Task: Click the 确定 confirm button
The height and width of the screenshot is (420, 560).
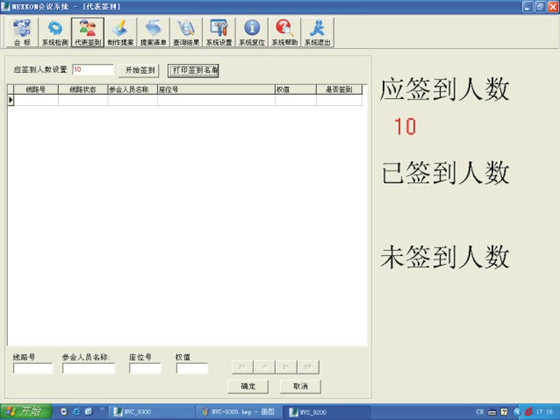Action: click(248, 386)
